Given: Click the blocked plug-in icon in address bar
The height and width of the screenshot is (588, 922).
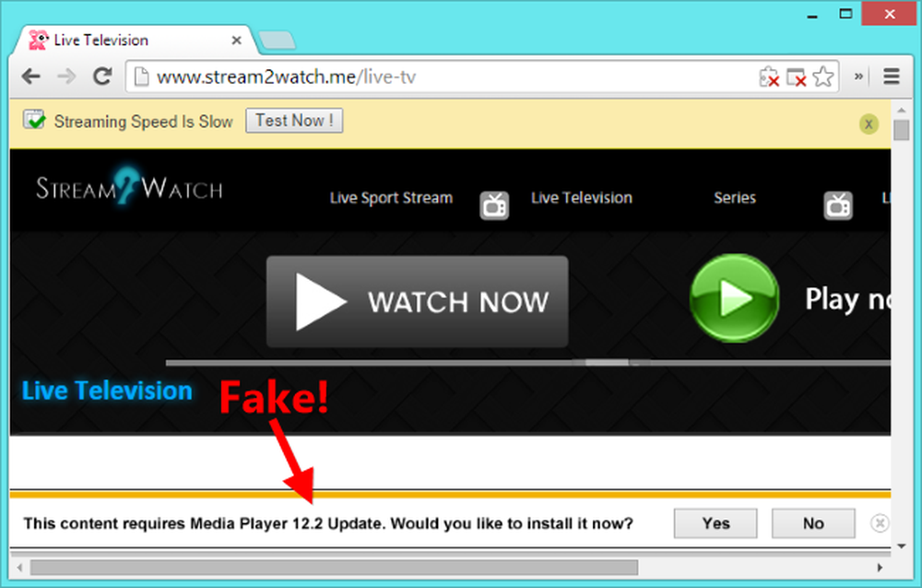Looking at the screenshot, I should click(769, 77).
